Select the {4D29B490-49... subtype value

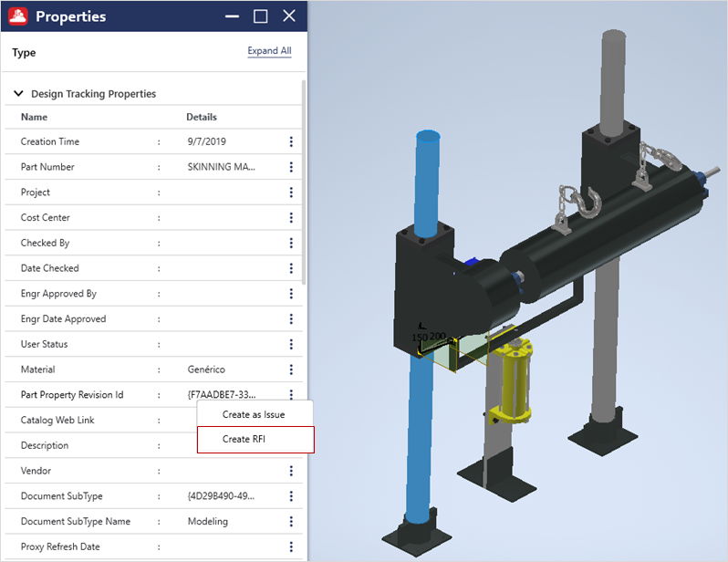pos(221,496)
